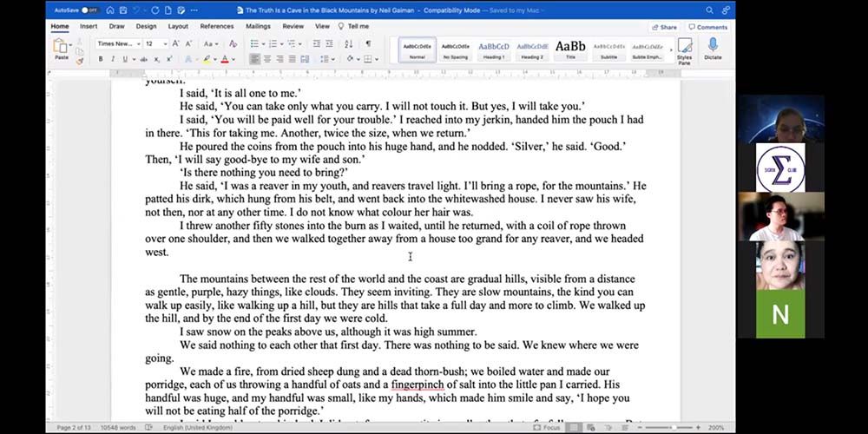868x434 pixels.
Task: Adjust the zoom slider in status bar
Action: [673, 428]
